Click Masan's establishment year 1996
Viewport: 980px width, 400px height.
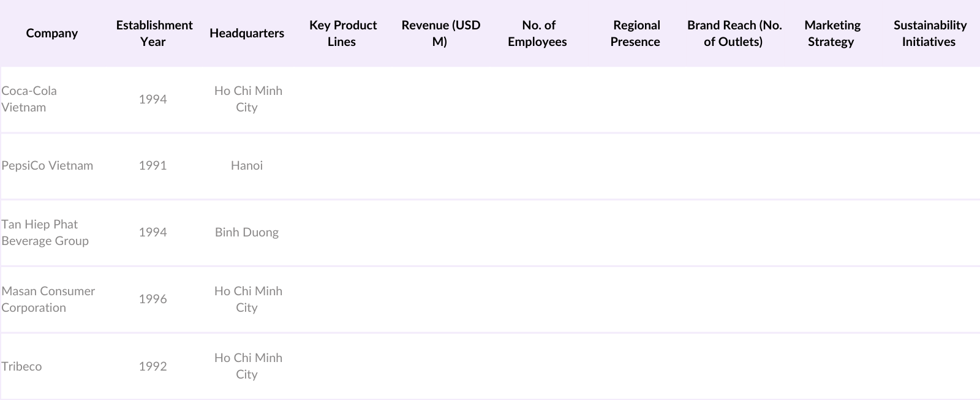coord(153,299)
